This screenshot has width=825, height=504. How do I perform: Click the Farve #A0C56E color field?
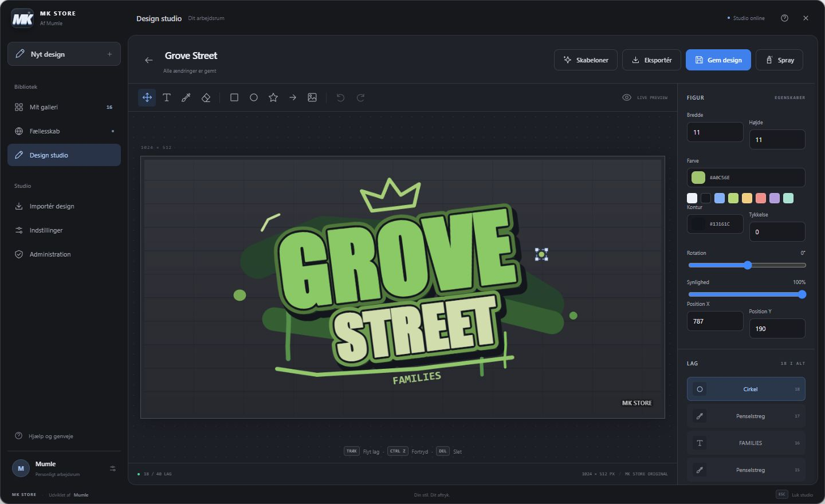(x=746, y=178)
